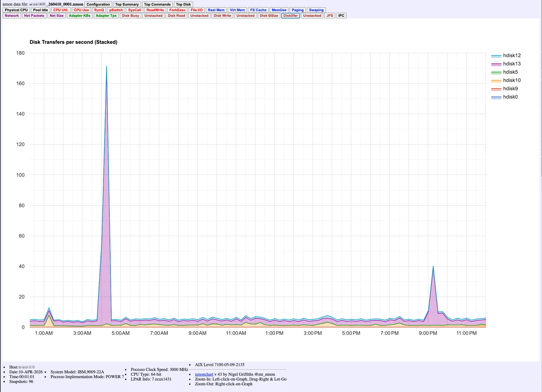Open the Disk Busy chart

coord(131,15)
